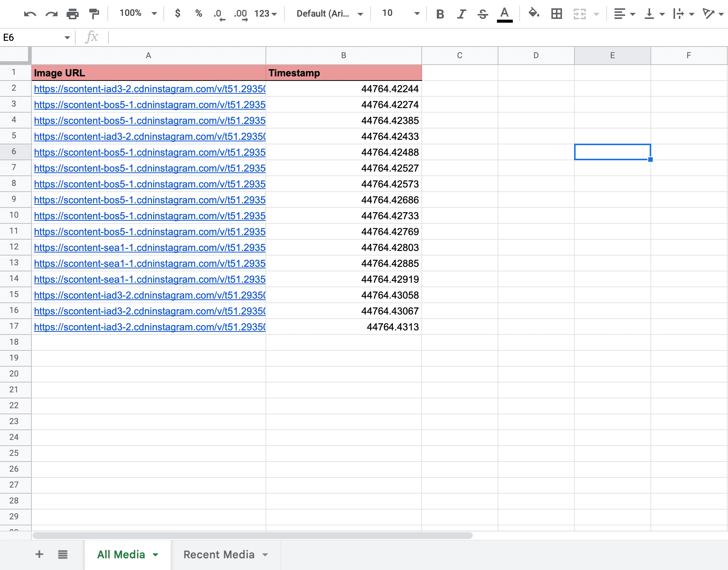Open the borders menu
Screen dimensions: 728x570
pyautogui.click(x=556, y=14)
